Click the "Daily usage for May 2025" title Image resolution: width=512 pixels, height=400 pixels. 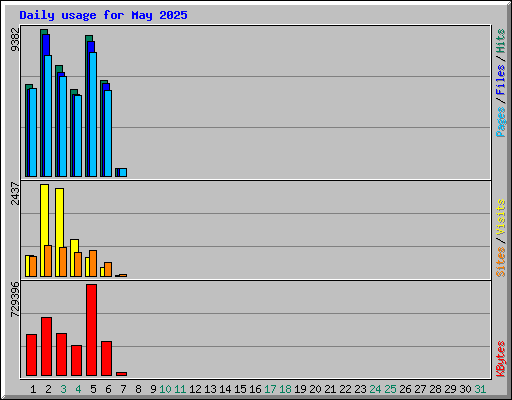point(103,15)
